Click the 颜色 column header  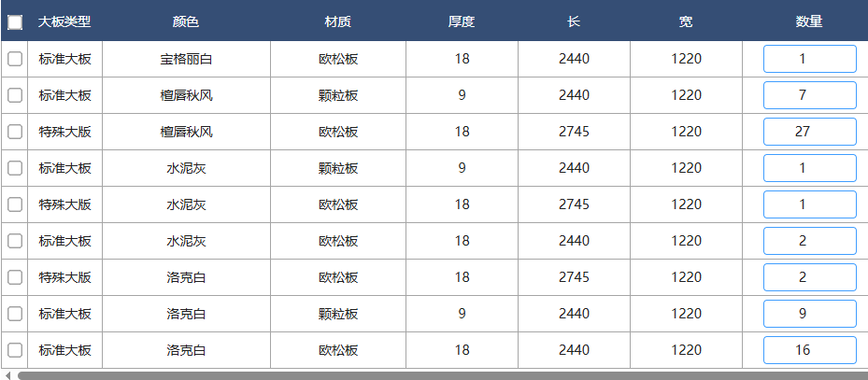tap(186, 22)
